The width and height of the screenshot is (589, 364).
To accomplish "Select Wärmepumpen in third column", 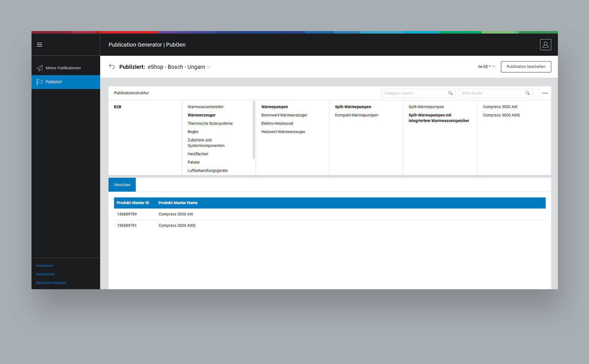I will [x=274, y=107].
